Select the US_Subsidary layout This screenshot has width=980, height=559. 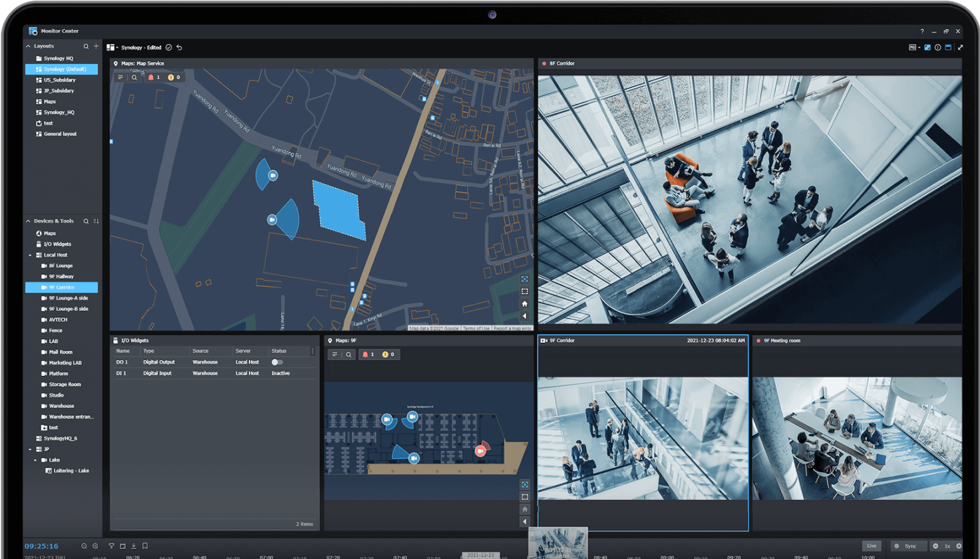(x=59, y=80)
